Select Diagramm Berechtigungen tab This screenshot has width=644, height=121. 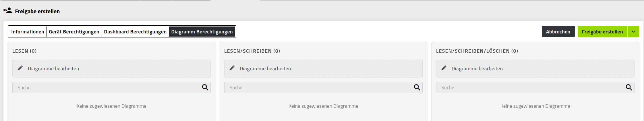point(202,32)
